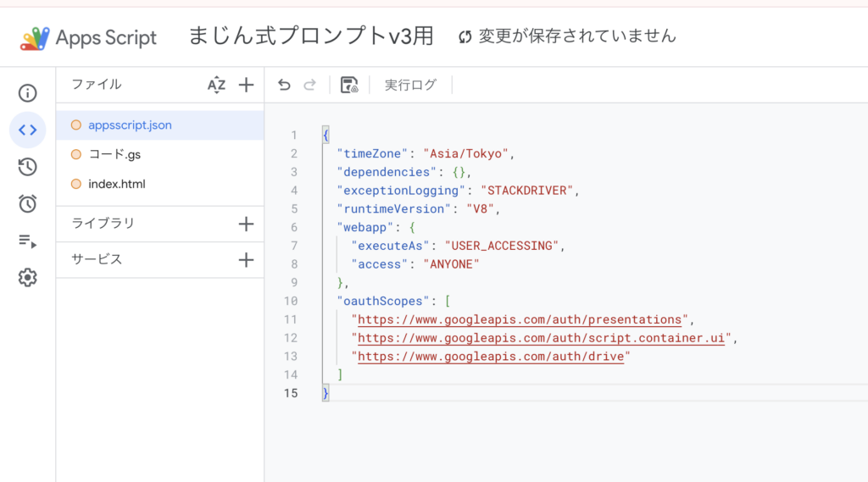Open the Project History icon

[x=27, y=167]
